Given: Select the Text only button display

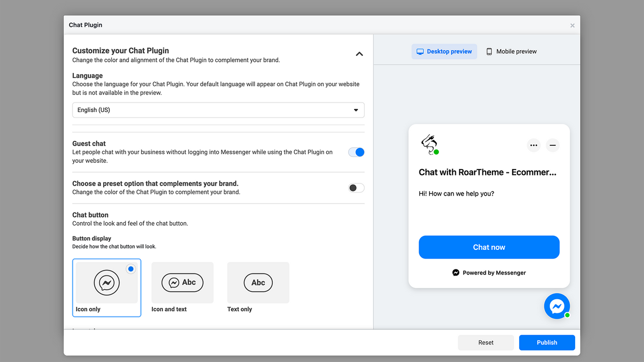Looking at the screenshot, I should pos(258,283).
